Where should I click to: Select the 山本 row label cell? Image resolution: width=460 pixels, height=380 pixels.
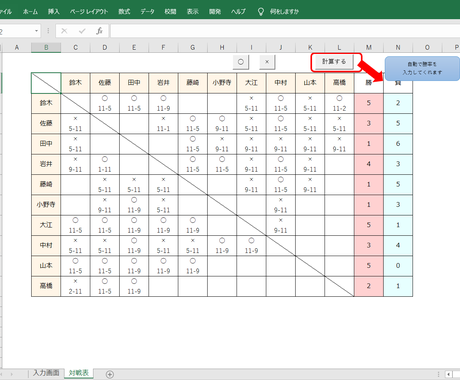pos(46,266)
